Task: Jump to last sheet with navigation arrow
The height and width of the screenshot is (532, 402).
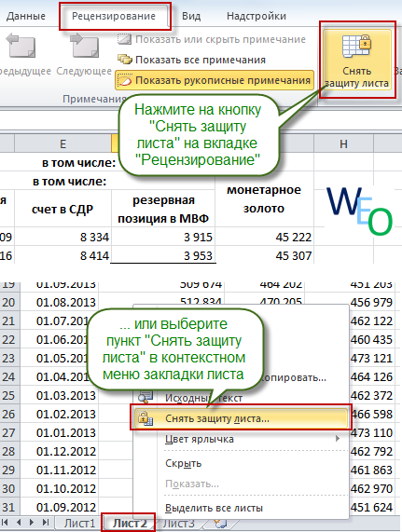Action: tap(46, 523)
